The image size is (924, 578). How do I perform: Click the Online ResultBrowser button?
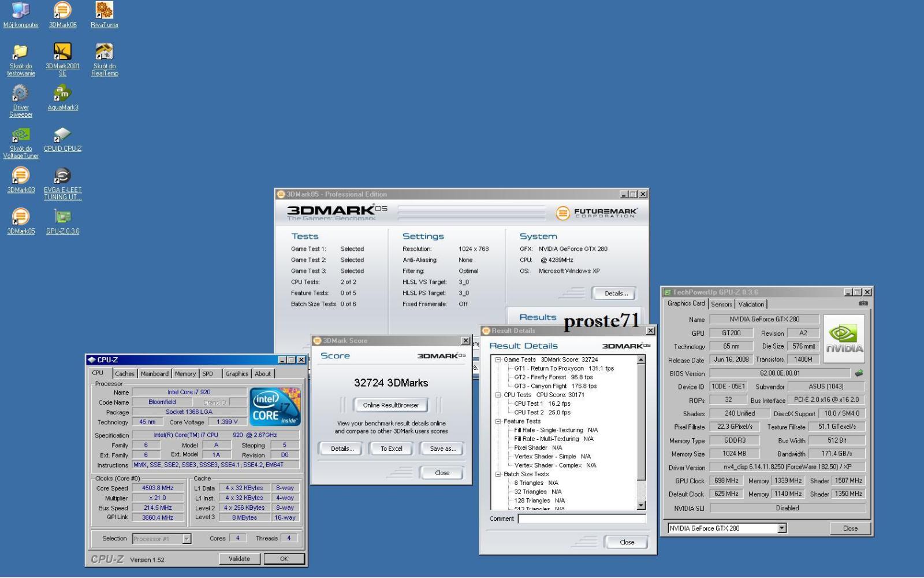coord(391,405)
